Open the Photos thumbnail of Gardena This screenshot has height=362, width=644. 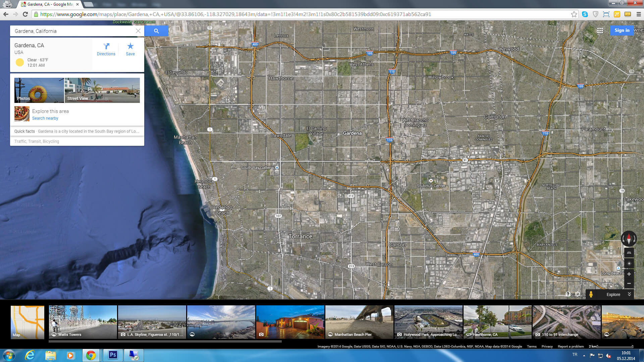39,90
